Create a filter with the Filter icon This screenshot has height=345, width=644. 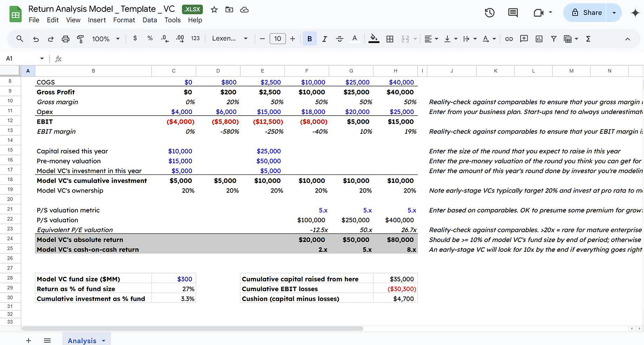pyautogui.click(x=553, y=38)
